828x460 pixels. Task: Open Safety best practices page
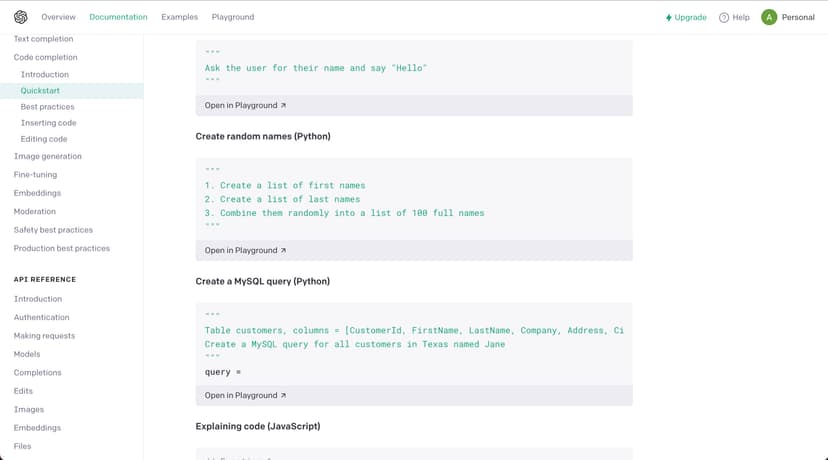point(53,230)
